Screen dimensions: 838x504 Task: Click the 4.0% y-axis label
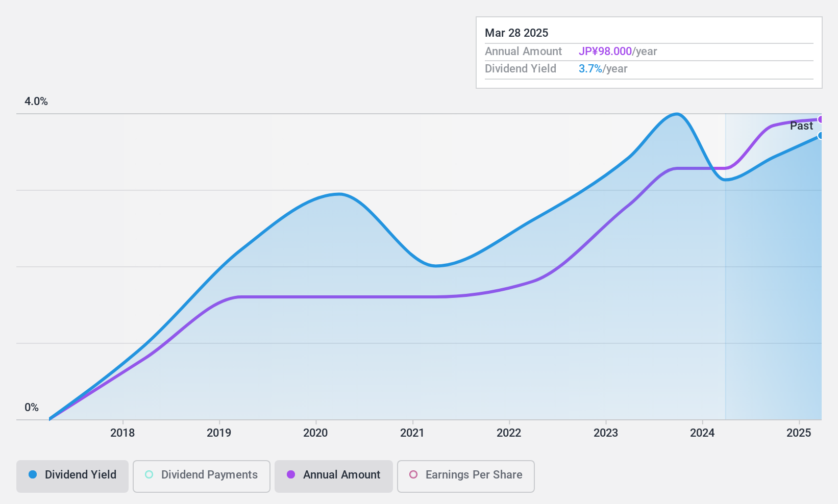pyautogui.click(x=36, y=102)
